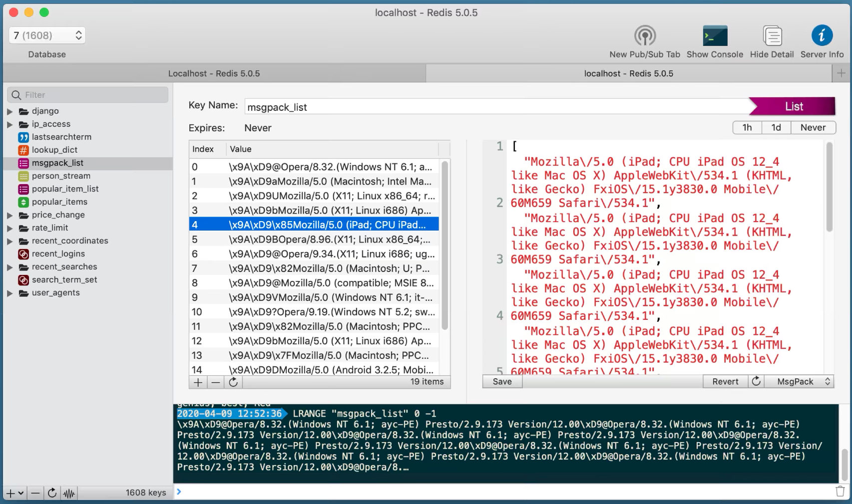The image size is (852, 504).
Task: Click the Index column header
Action: click(x=207, y=149)
